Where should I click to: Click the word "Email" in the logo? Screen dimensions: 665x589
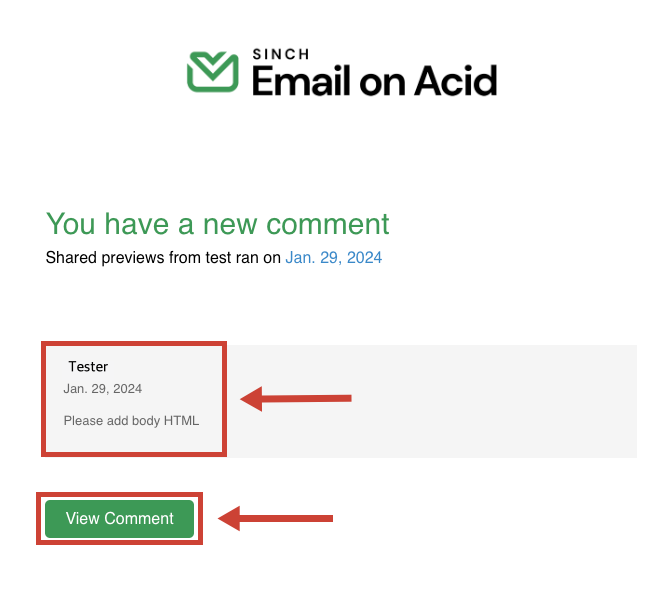[x=302, y=81]
